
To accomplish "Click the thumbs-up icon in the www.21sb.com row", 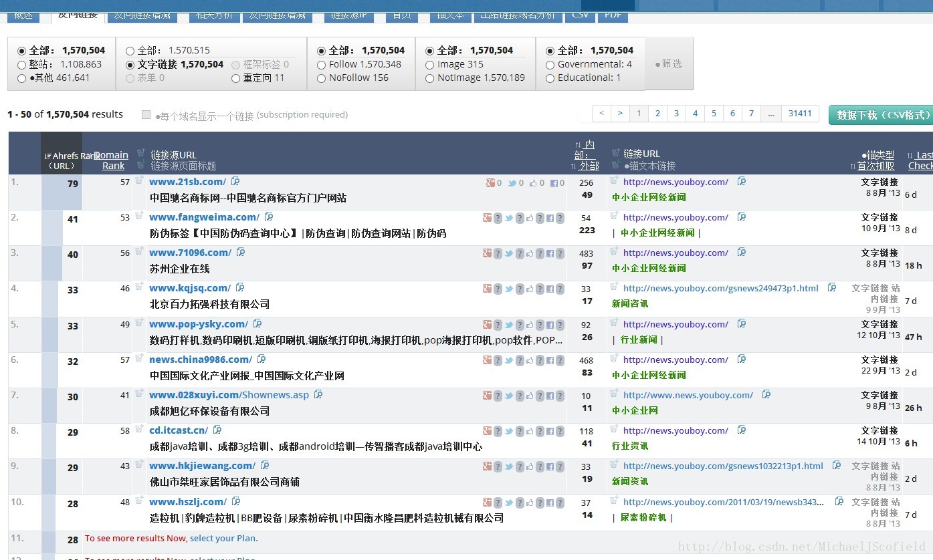I will pos(533,182).
